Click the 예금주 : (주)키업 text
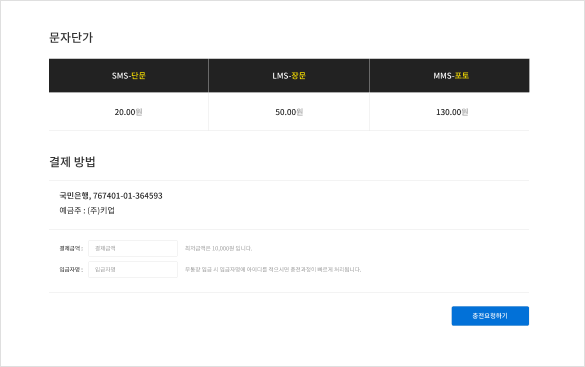 [87, 210]
